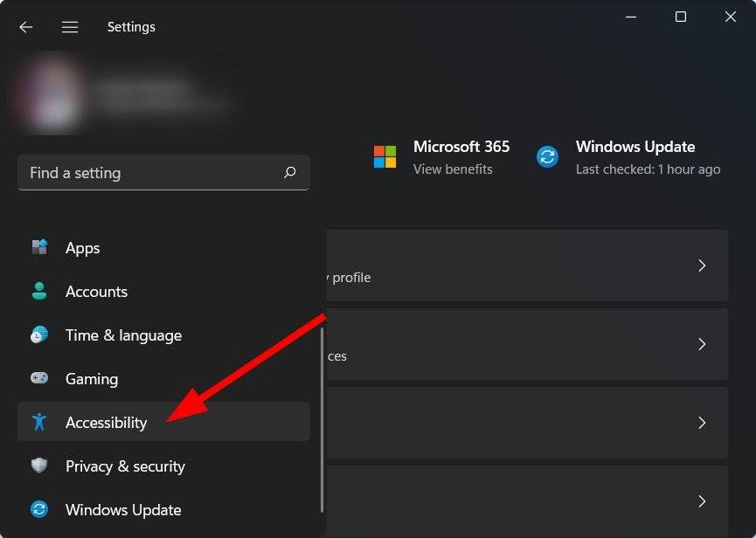756x538 pixels.
Task: Open the bottom settings row chevron
Action: pos(702,501)
